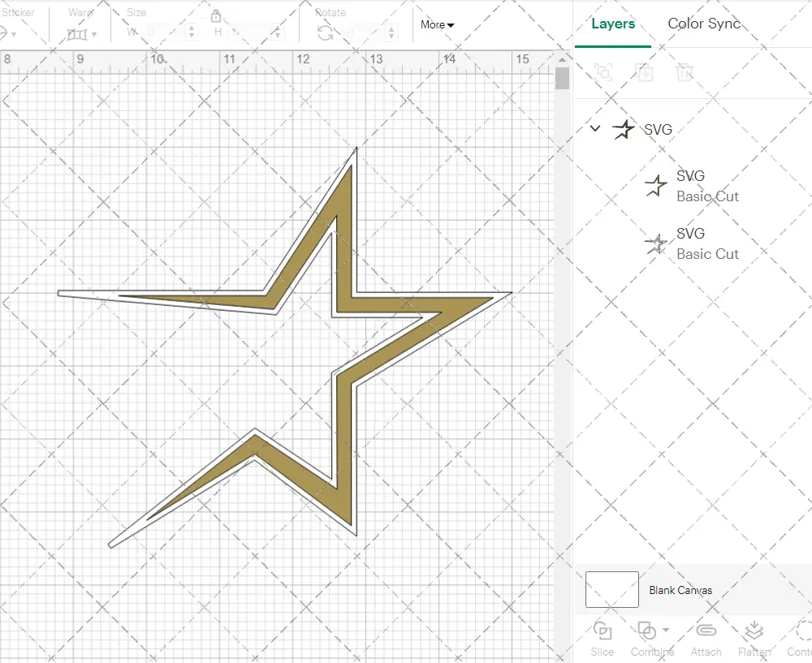Select the Blank Canvas label
This screenshot has width=812, height=663.
click(680, 590)
